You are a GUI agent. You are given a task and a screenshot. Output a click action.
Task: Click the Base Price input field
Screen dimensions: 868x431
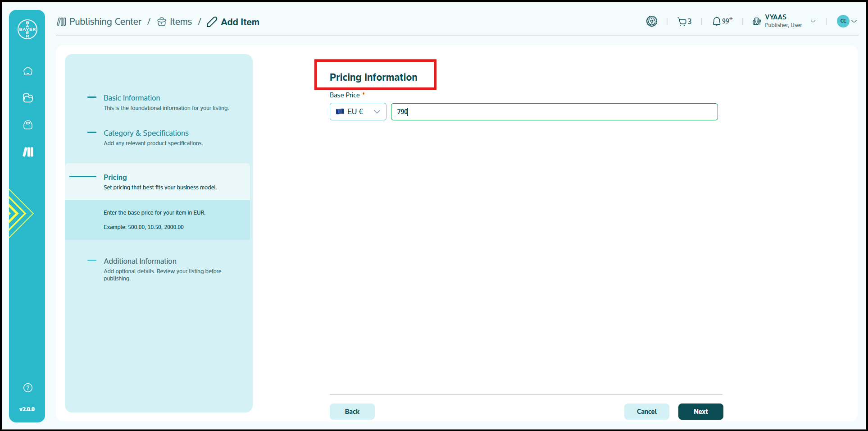point(554,112)
